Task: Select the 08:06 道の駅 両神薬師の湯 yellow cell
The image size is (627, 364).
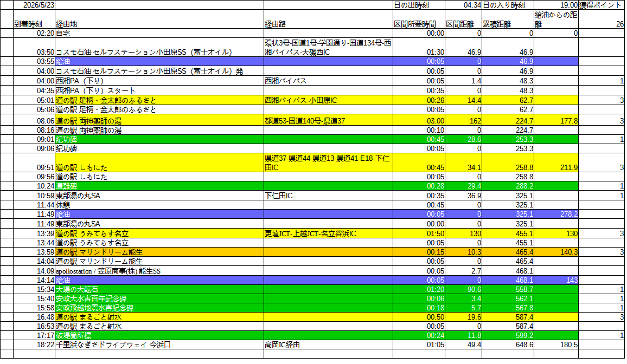Action: (x=159, y=120)
